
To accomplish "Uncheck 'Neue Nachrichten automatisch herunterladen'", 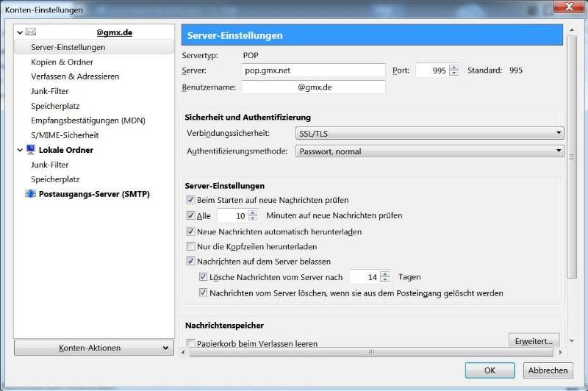I will 191,232.
